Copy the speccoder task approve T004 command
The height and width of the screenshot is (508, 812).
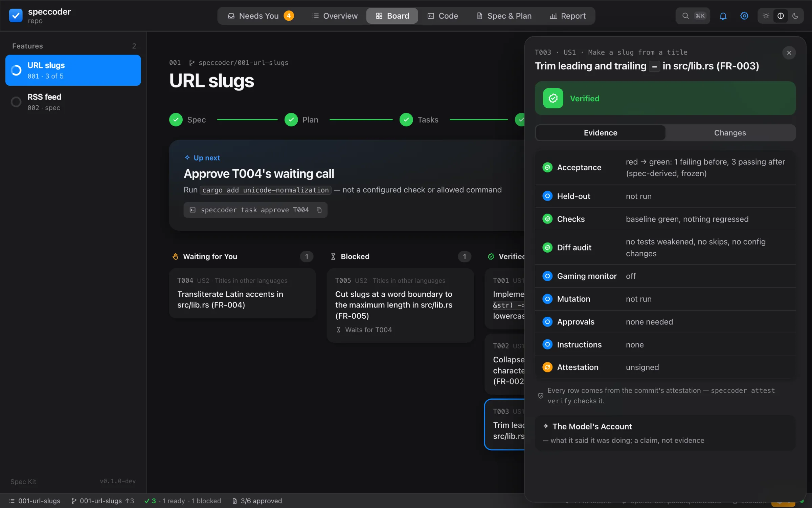[319, 210]
